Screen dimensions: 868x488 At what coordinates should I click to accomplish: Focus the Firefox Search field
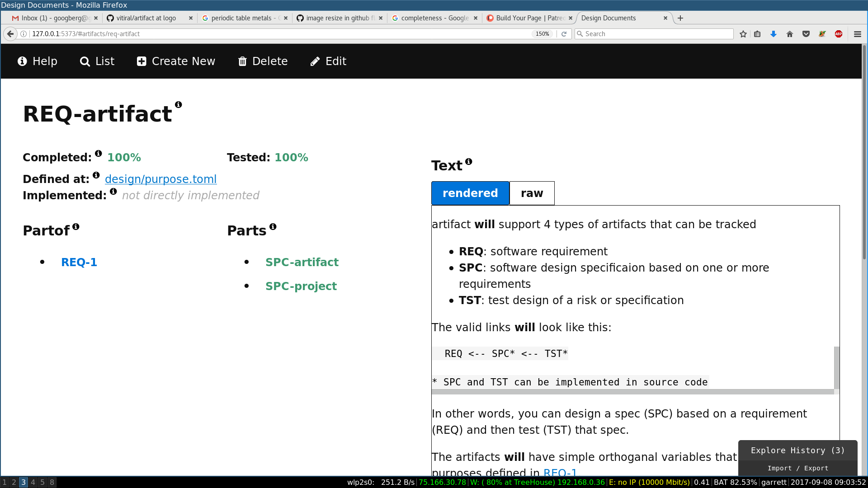(654, 34)
